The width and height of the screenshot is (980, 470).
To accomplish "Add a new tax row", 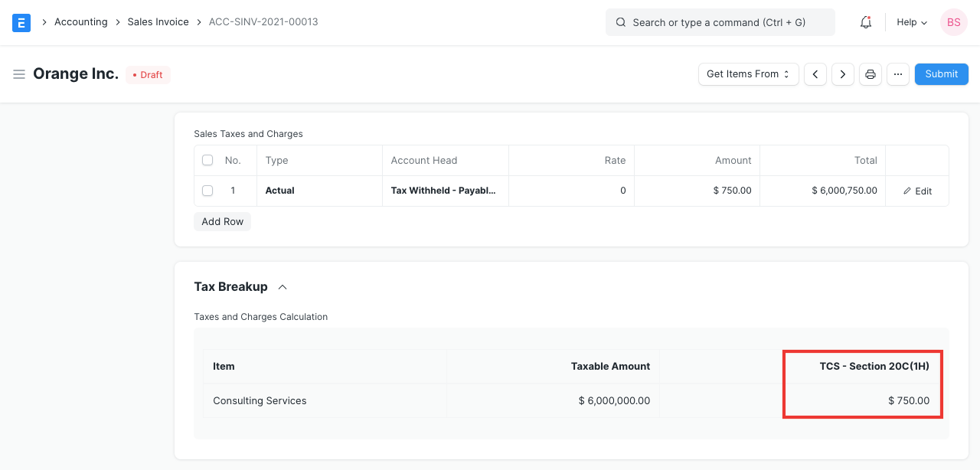I will (x=222, y=221).
